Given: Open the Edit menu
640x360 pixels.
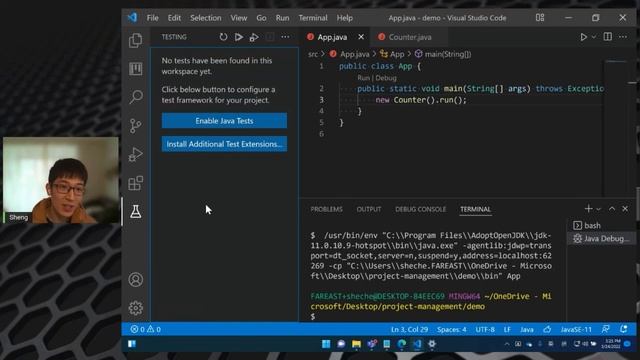Looking at the screenshot, I should click(174, 18).
